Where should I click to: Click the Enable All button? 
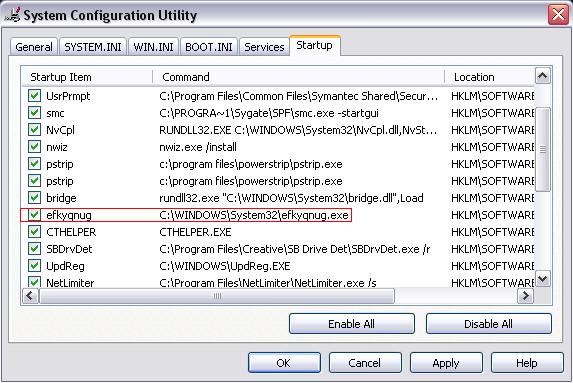352,324
